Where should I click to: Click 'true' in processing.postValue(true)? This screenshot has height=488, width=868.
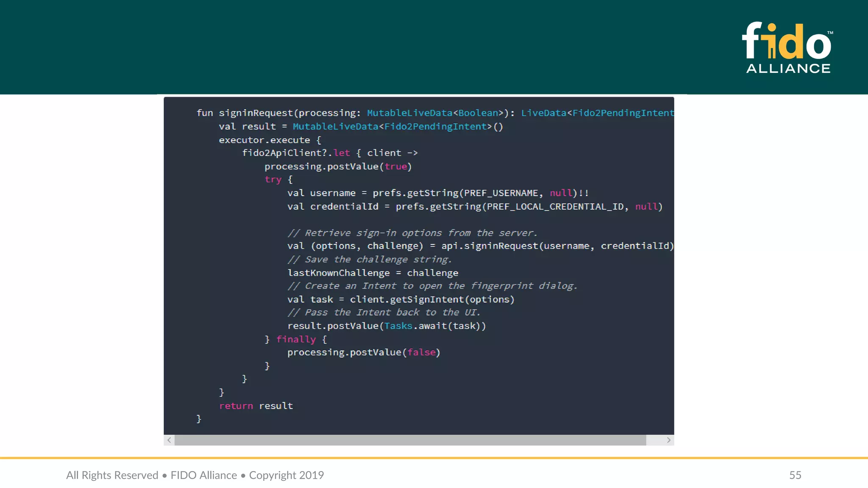point(396,166)
